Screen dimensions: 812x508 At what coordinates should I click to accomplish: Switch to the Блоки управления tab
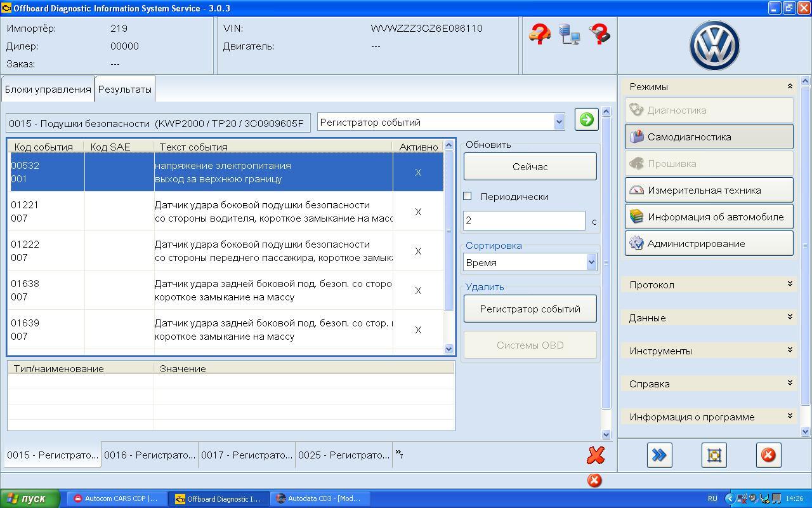(48, 90)
